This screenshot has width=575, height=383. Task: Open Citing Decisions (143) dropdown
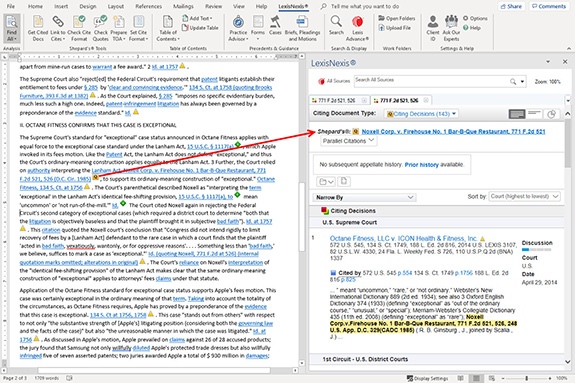(422, 114)
